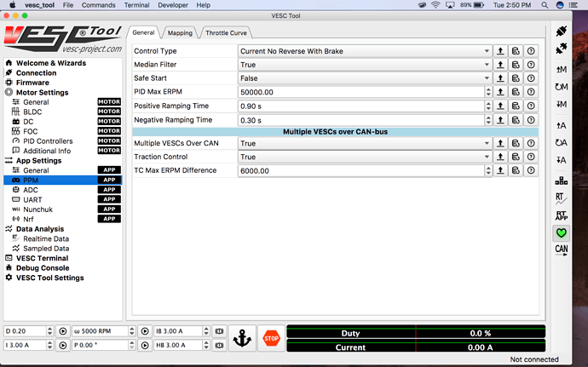Click write app configuration icon (down arrow A)

561,159
